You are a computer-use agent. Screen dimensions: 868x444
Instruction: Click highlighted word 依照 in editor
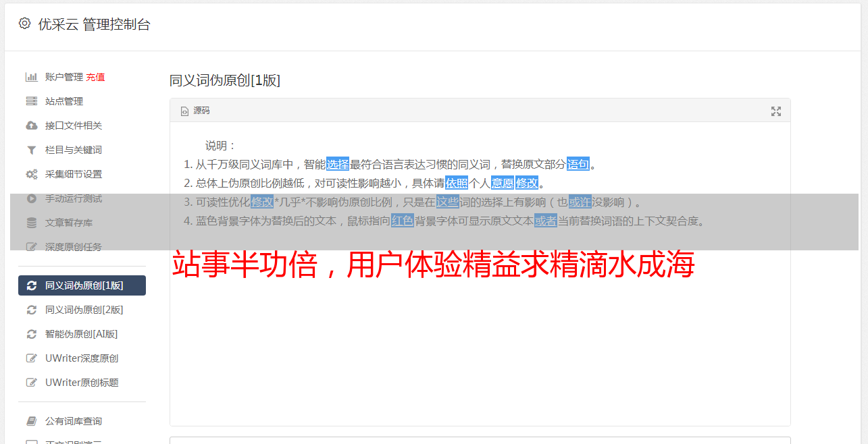[457, 183]
